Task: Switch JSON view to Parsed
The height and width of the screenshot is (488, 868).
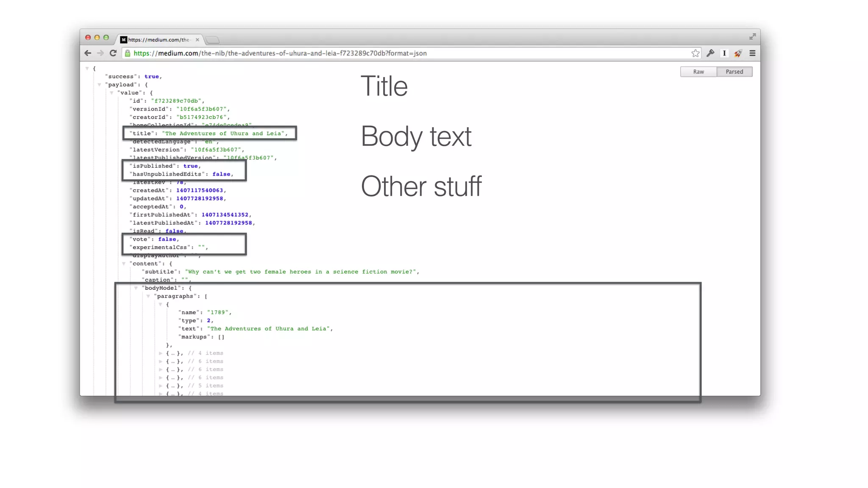Action: [734, 72]
